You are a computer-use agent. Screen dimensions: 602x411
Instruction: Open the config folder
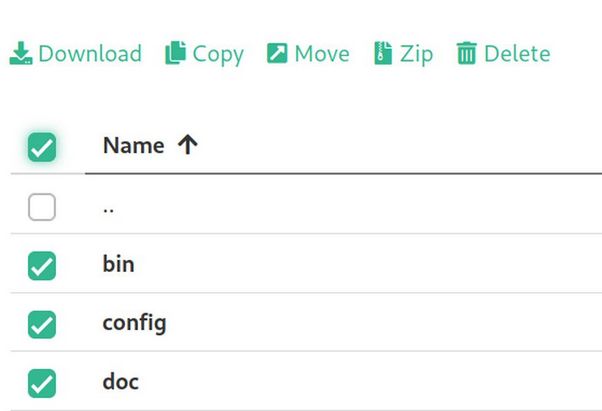tap(134, 324)
